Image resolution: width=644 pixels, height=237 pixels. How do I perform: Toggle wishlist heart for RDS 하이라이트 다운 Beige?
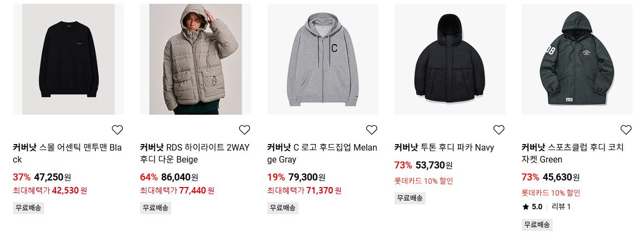[245, 130]
